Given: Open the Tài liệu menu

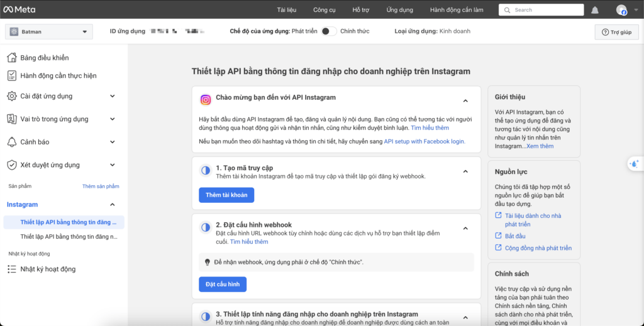Looking at the screenshot, I should 287,10.
